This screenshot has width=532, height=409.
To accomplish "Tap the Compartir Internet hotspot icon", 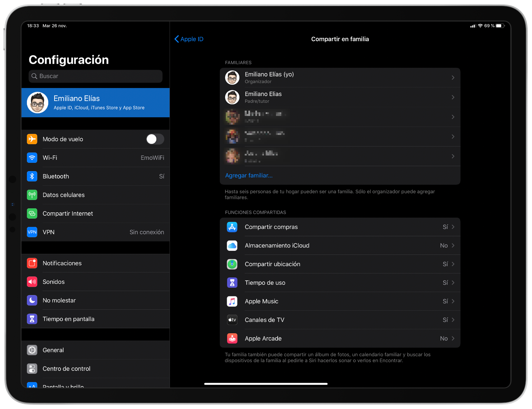I will (x=32, y=213).
